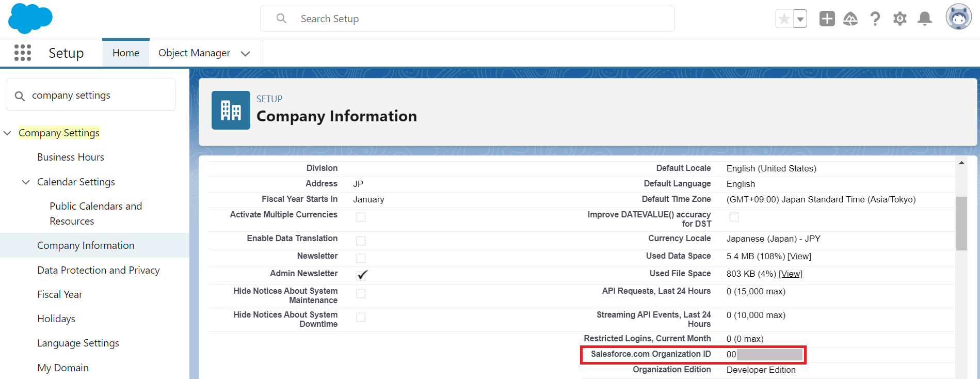
Task: Open the Help question mark icon
Action: tap(875, 19)
